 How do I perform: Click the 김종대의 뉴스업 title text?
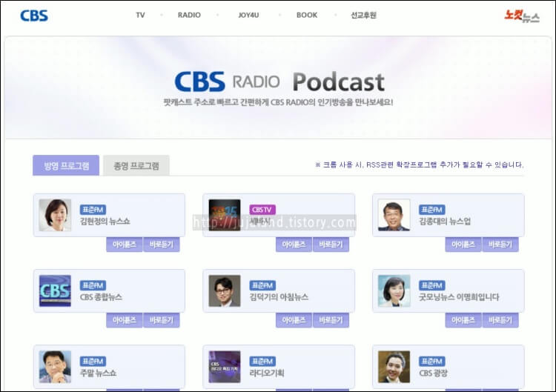pyautogui.click(x=445, y=221)
